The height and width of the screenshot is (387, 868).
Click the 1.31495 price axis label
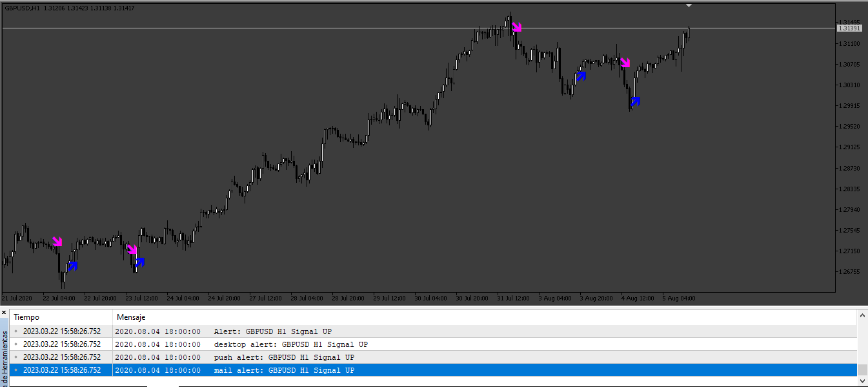[849, 23]
